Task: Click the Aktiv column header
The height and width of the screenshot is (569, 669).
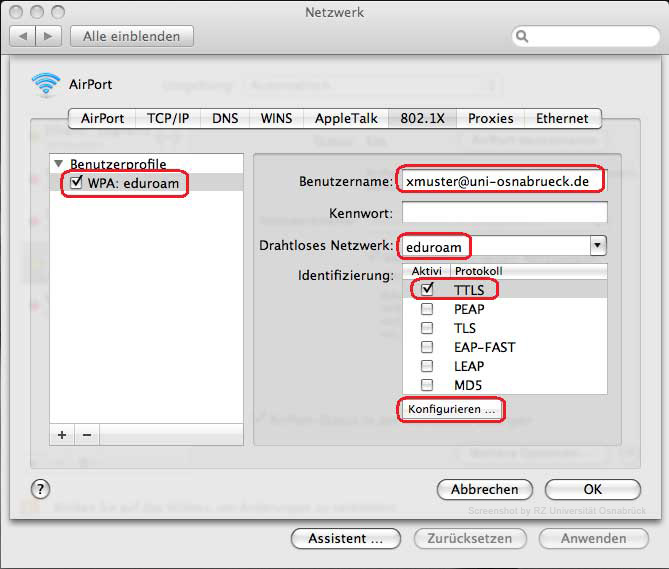Action: click(x=427, y=271)
